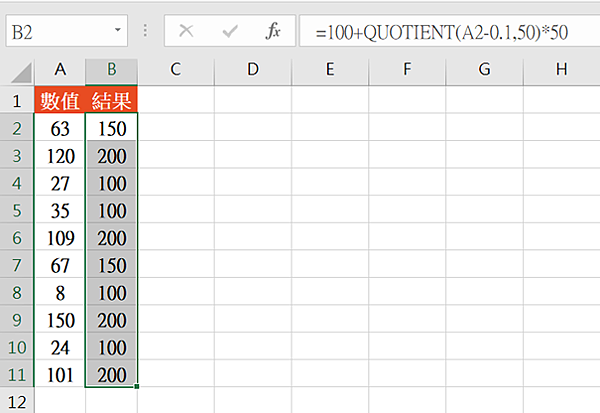The image size is (600, 413).
Task: Select cell B6 showing 200
Action: pyautogui.click(x=111, y=238)
